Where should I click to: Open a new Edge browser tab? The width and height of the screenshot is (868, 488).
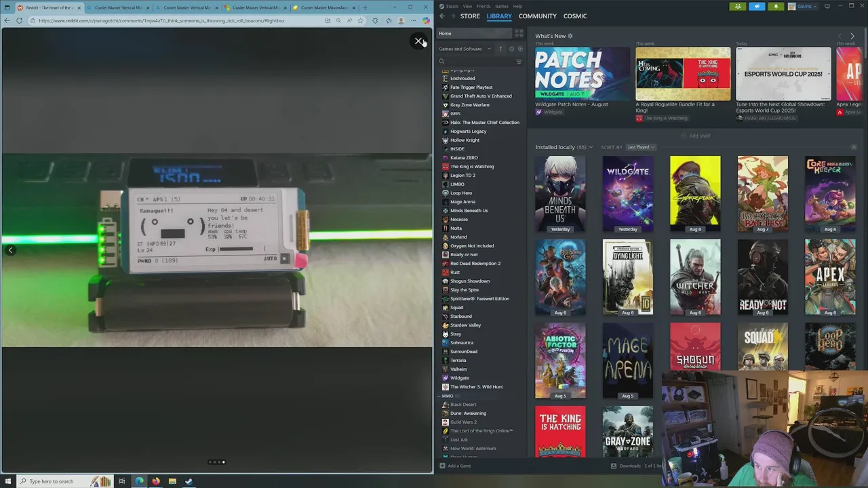click(365, 7)
